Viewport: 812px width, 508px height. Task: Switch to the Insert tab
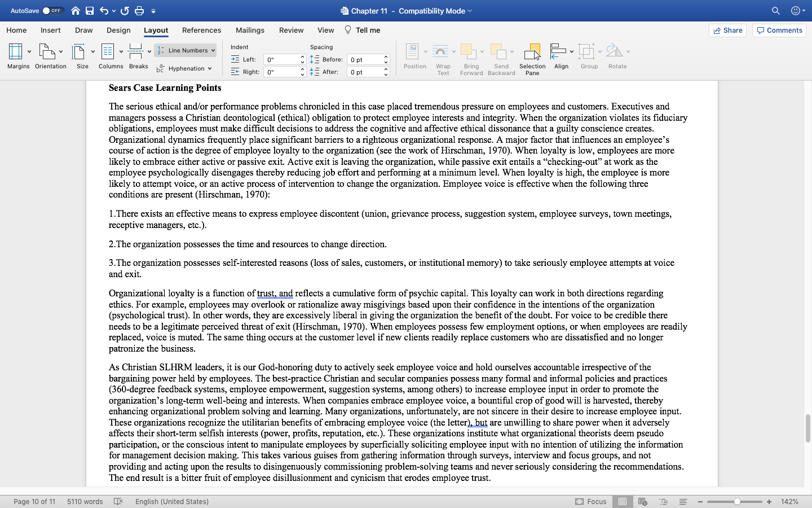point(51,30)
